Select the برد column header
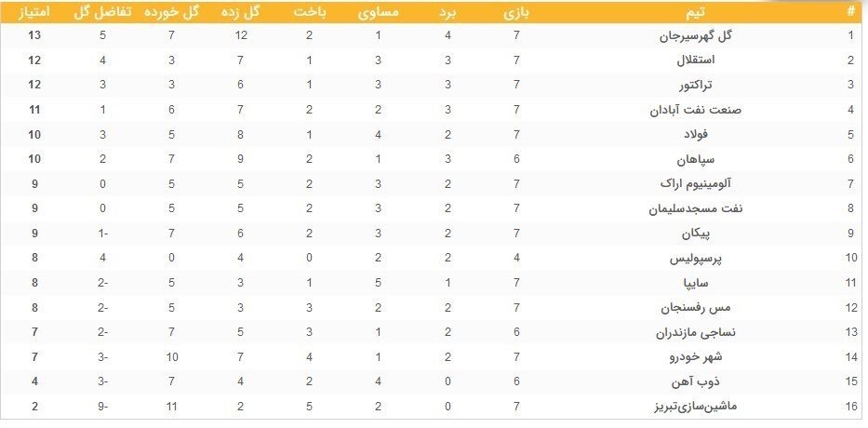The width and height of the screenshot is (868, 428). click(448, 11)
